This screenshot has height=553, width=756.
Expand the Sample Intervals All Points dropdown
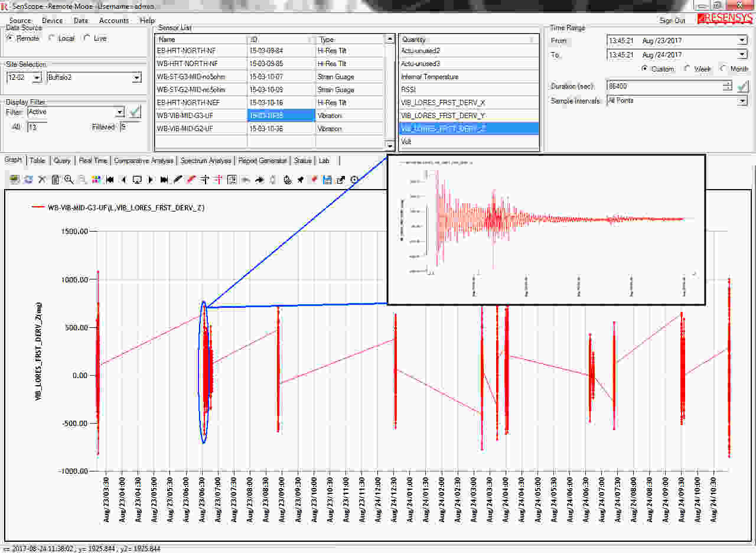[x=742, y=101]
